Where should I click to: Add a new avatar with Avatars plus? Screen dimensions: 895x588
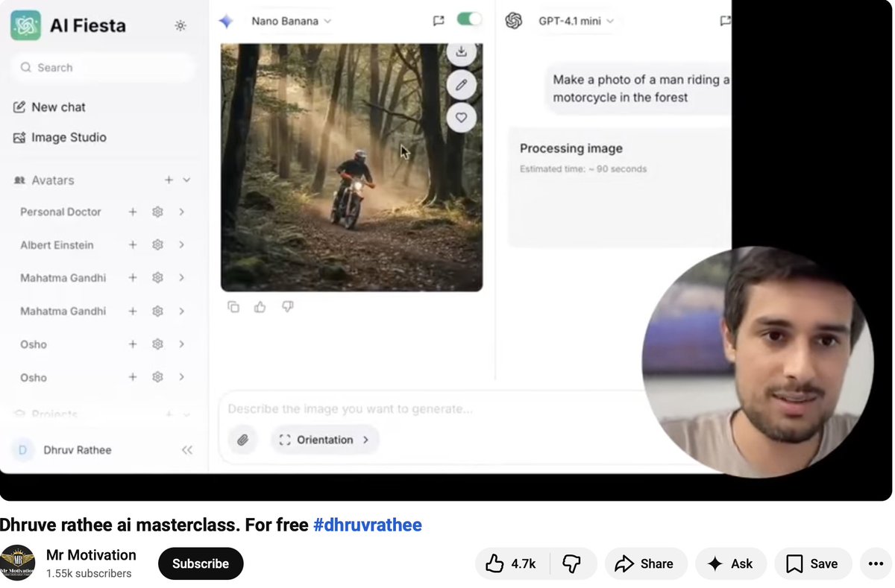click(x=169, y=180)
